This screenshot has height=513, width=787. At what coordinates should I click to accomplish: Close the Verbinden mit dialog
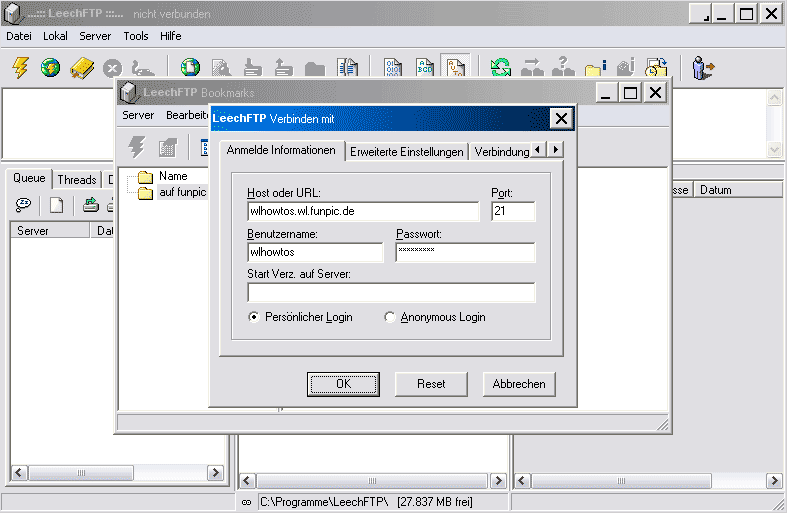561,118
